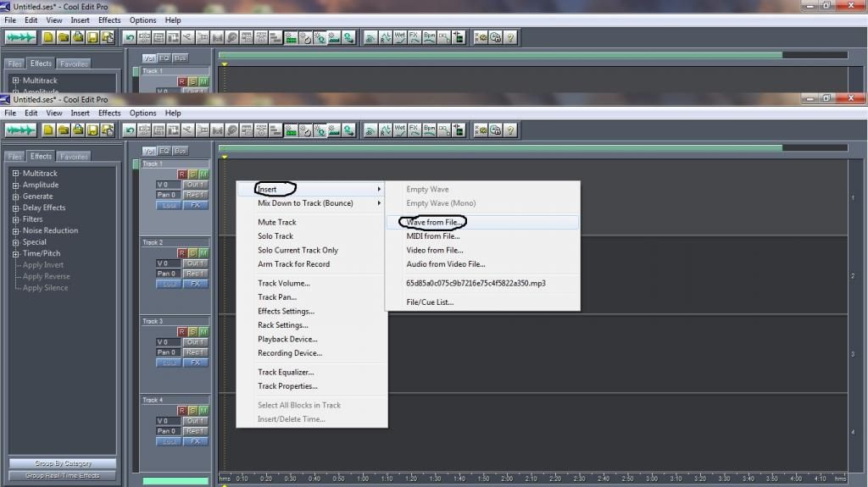Click the green horizontal zoom bar above tracks
This screenshot has height=487, width=868.
point(500,148)
